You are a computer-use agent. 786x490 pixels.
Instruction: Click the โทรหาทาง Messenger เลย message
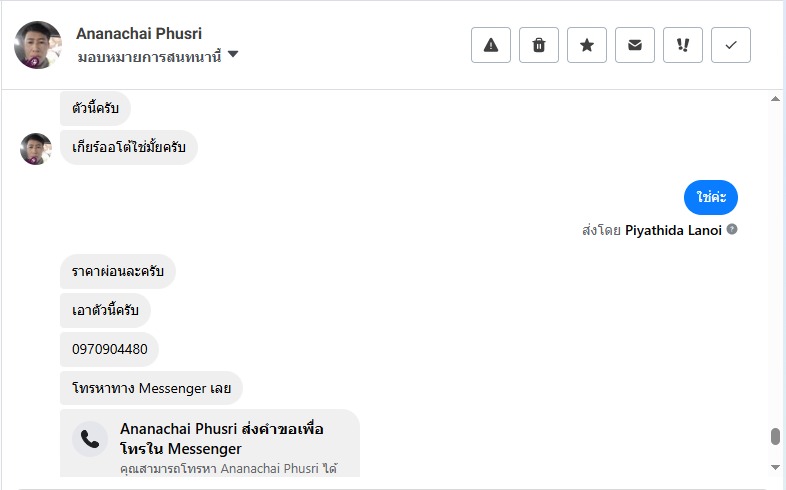tap(151, 388)
